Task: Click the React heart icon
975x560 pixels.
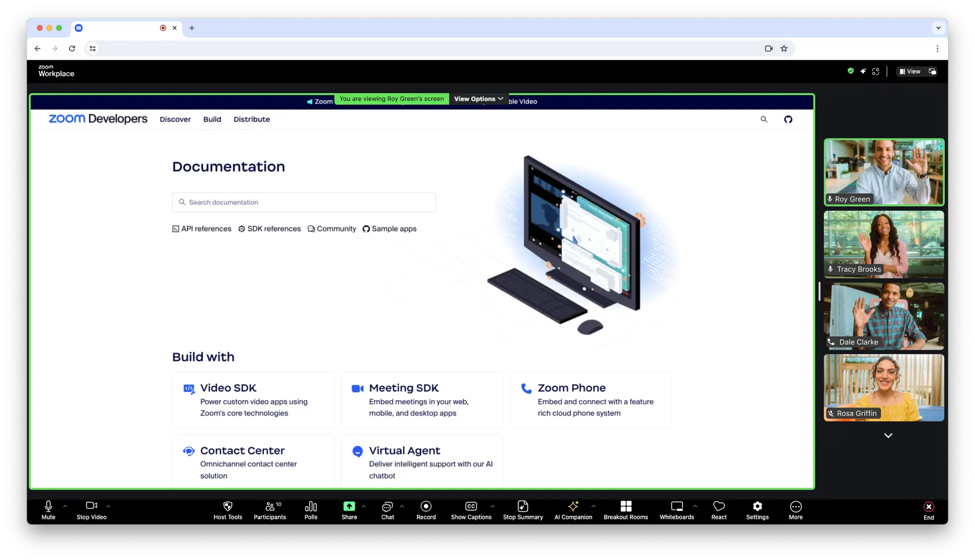Action: (x=719, y=506)
